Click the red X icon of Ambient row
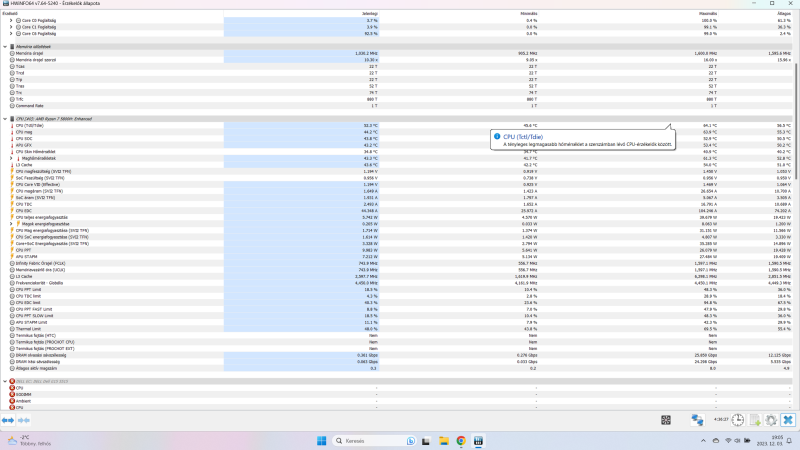This screenshot has height=450, width=800. [12, 401]
